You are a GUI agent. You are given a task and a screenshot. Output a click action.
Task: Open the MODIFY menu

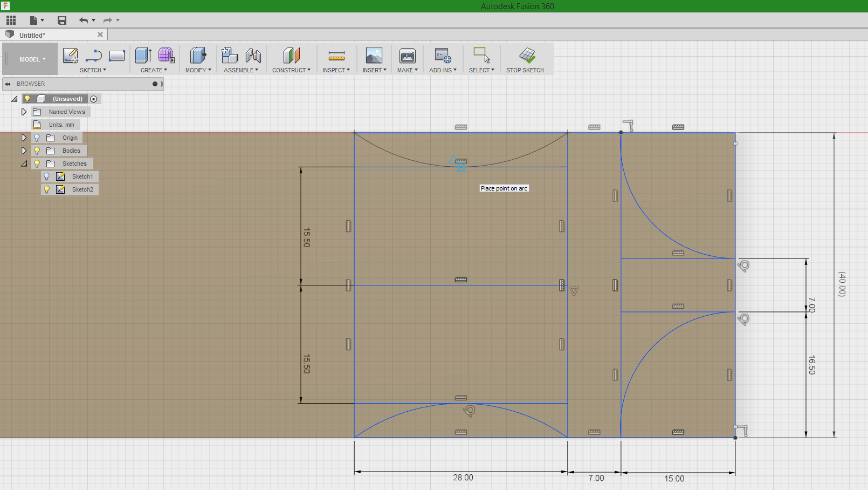pos(198,70)
